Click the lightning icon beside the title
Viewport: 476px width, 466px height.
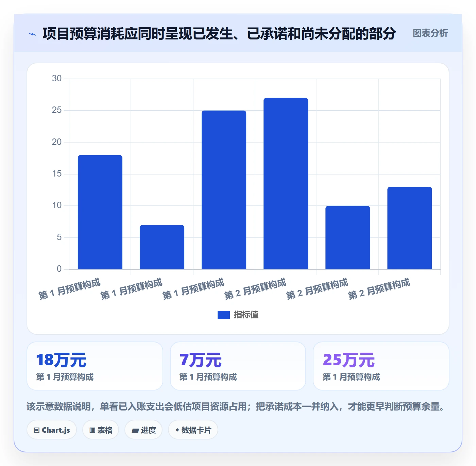click(32, 34)
